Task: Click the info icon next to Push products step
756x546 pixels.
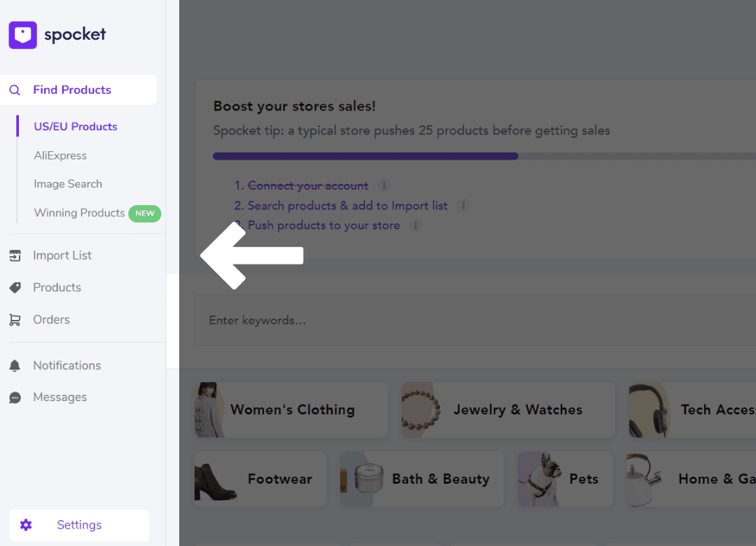Action: pyautogui.click(x=416, y=225)
